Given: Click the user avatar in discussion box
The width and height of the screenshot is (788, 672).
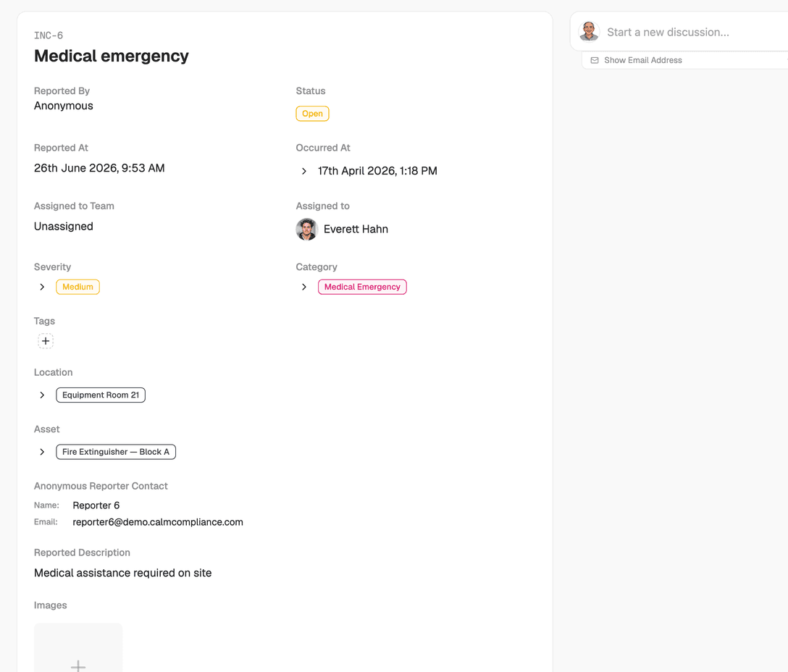Looking at the screenshot, I should click(x=589, y=32).
